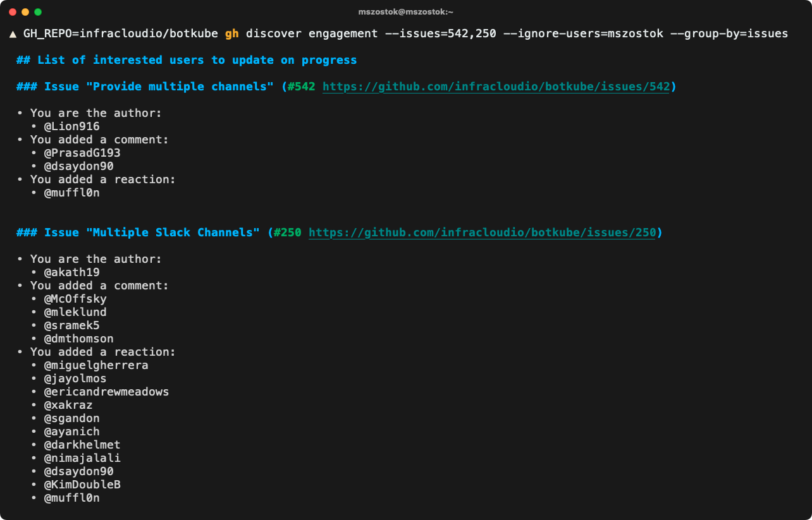Select the @dmthomson username
The image size is (812, 520).
[x=79, y=339]
